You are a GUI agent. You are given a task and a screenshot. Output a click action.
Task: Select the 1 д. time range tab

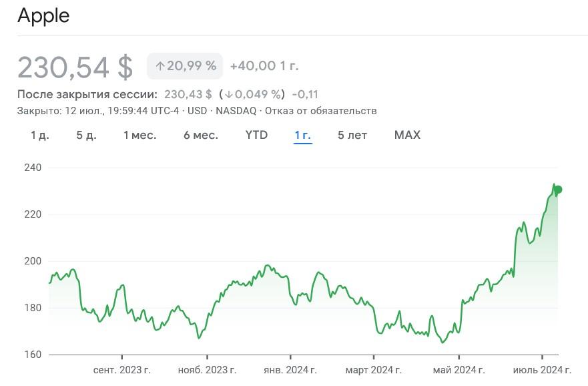[40, 135]
